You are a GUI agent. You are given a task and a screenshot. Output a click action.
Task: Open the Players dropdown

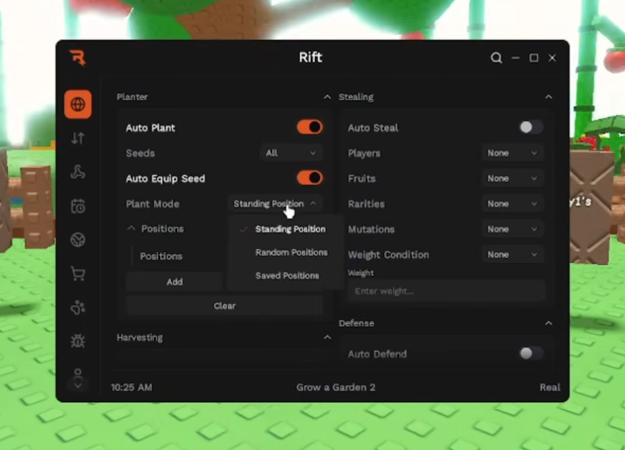pos(513,153)
